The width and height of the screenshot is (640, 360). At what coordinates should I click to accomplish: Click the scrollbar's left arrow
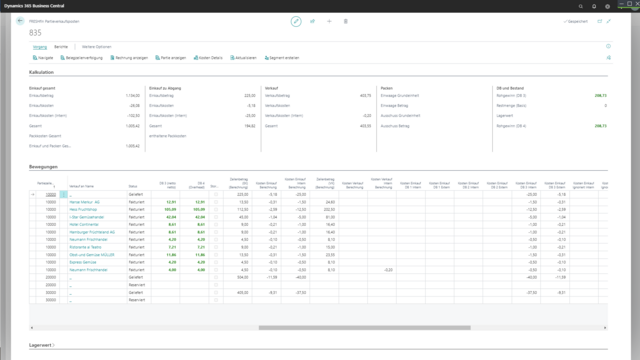click(32, 328)
